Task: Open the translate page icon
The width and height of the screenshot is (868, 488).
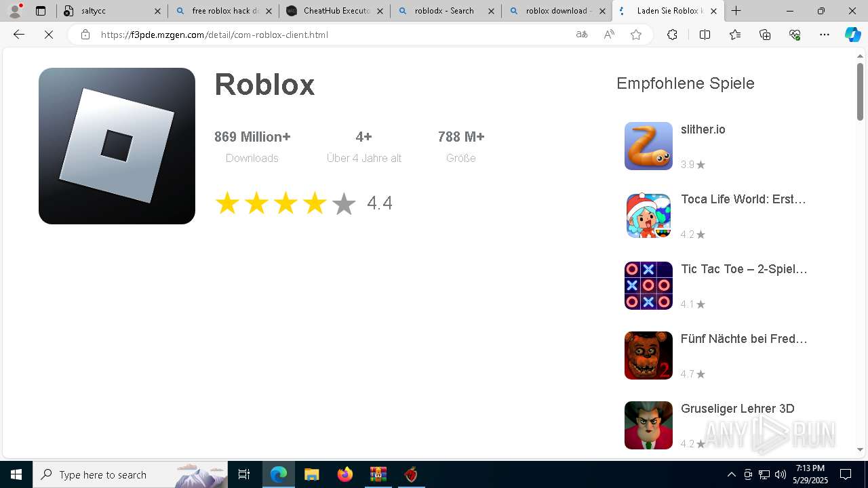Action: click(581, 35)
